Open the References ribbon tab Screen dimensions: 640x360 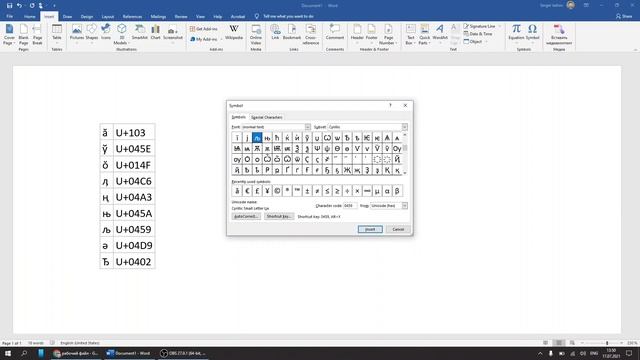tap(132, 16)
